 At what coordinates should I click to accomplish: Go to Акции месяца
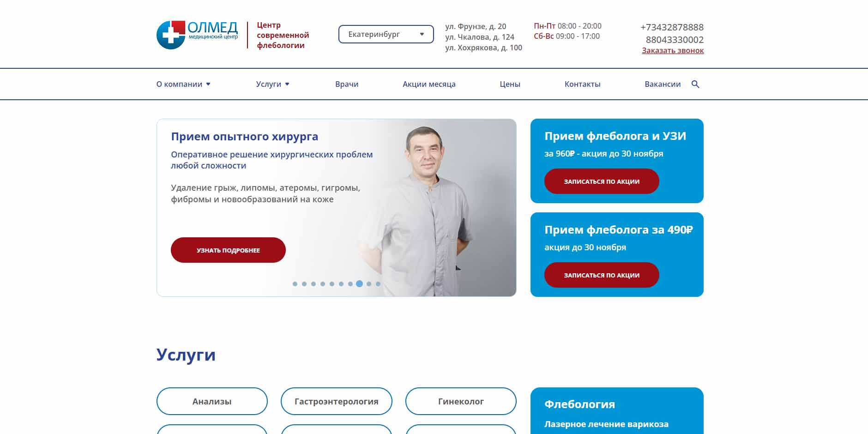[429, 84]
